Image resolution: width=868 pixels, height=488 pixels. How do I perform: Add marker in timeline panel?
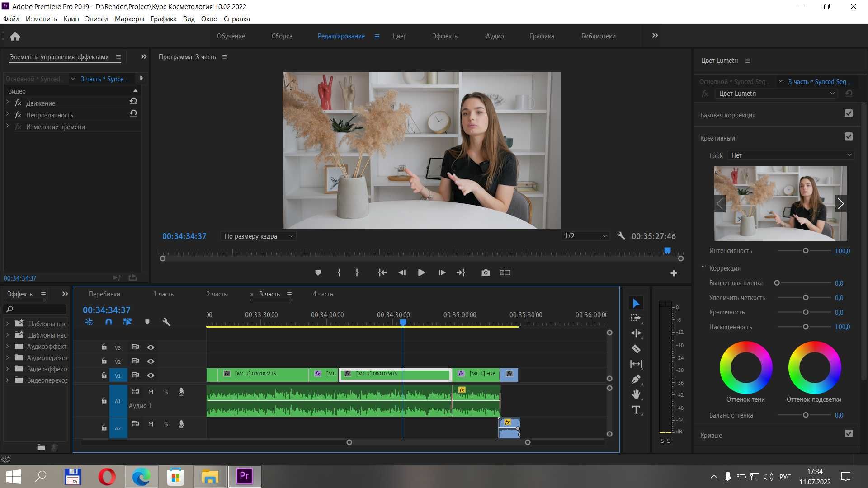147,322
